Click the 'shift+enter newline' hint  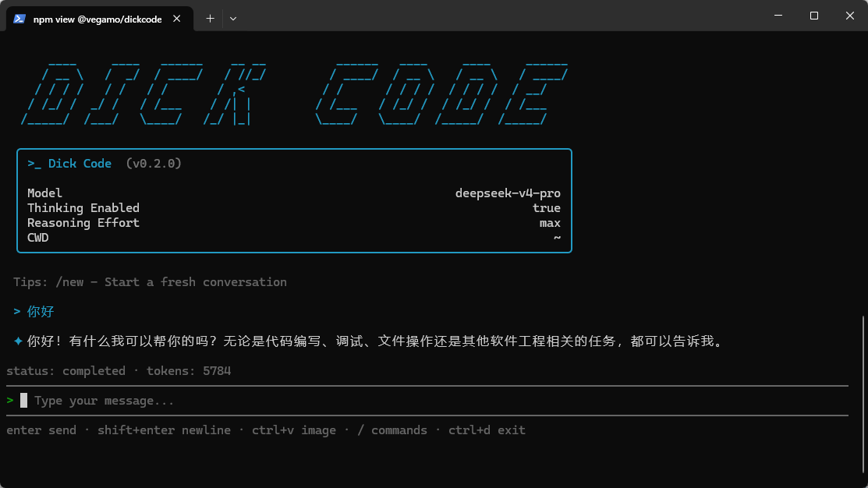(x=164, y=430)
